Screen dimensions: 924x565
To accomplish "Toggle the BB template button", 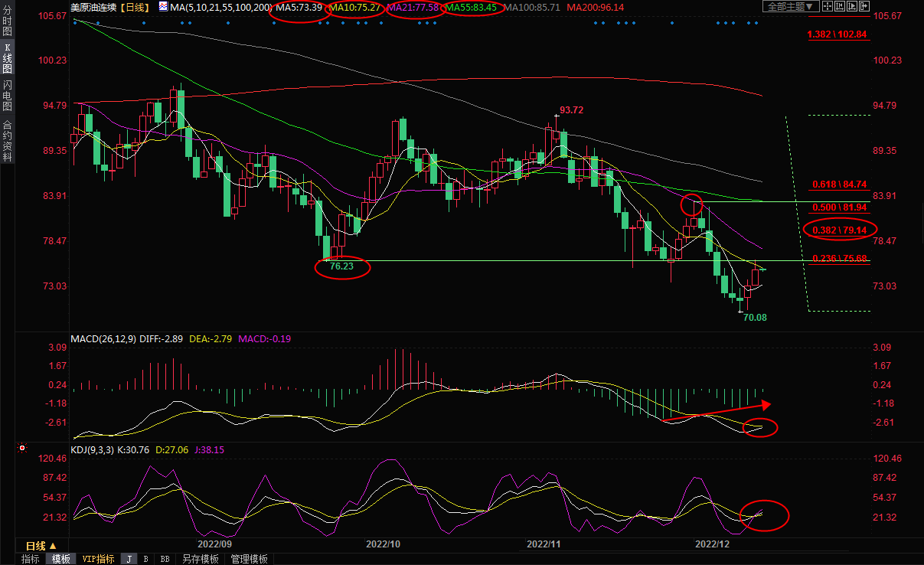I will (x=165, y=559).
